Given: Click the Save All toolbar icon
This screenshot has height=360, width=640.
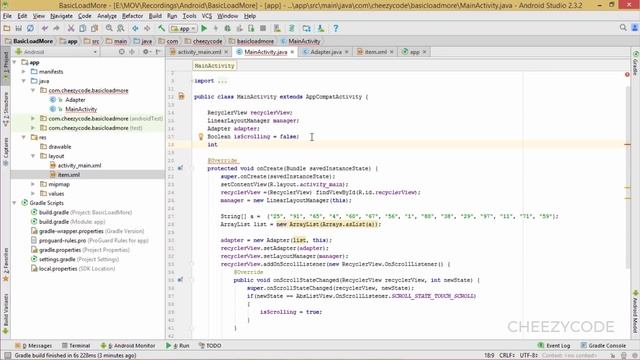Looking at the screenshot, I should 18,28.
